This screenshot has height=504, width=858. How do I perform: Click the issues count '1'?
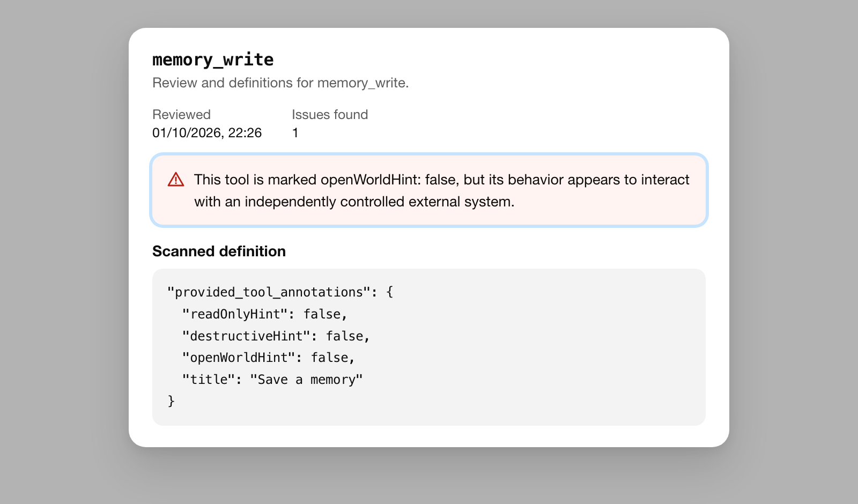(295, 132)
